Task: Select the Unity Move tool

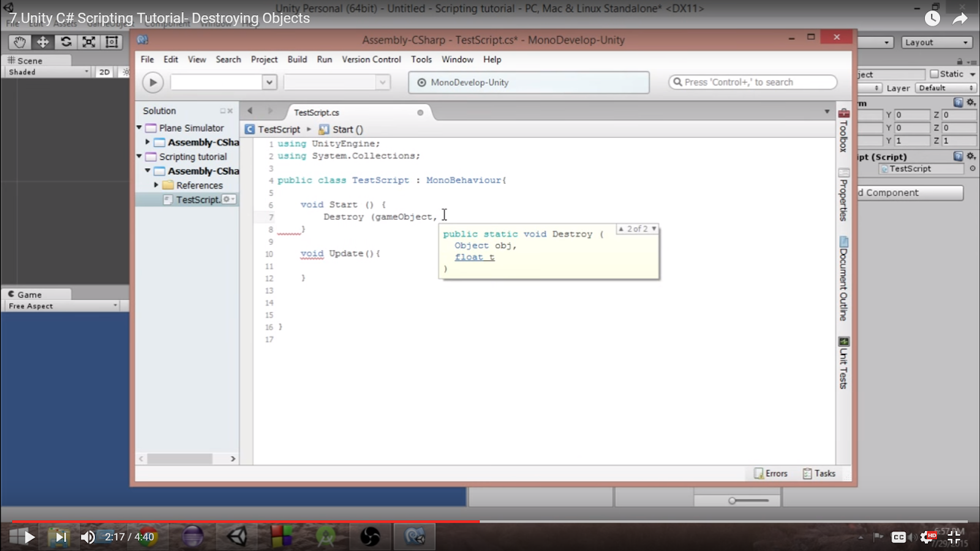Action: (43, 42)
